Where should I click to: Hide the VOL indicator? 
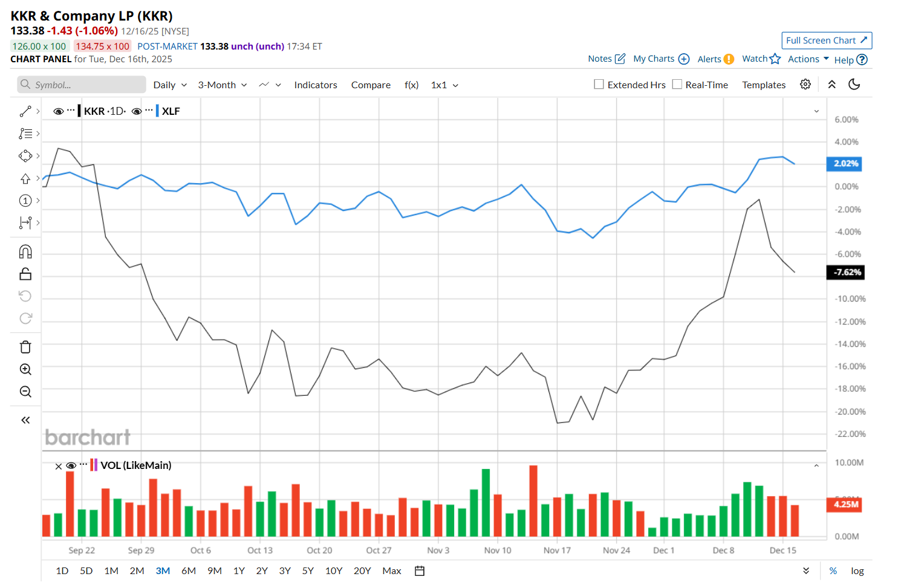coord(71,465)
